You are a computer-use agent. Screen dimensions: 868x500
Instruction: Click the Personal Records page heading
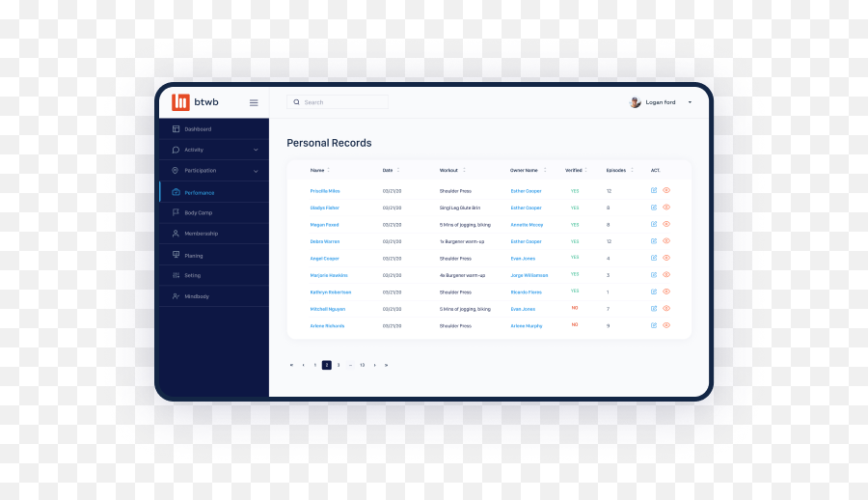pos(329,143)
